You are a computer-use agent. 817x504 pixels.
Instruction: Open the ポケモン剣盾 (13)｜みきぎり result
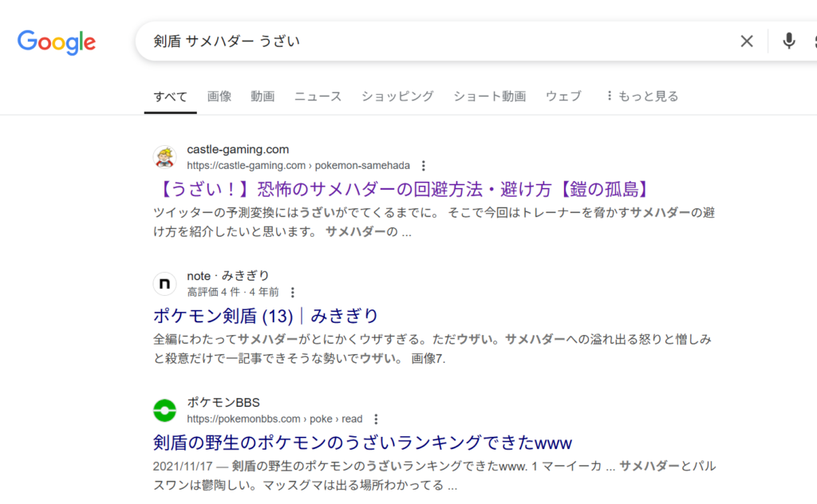point(266,316)
